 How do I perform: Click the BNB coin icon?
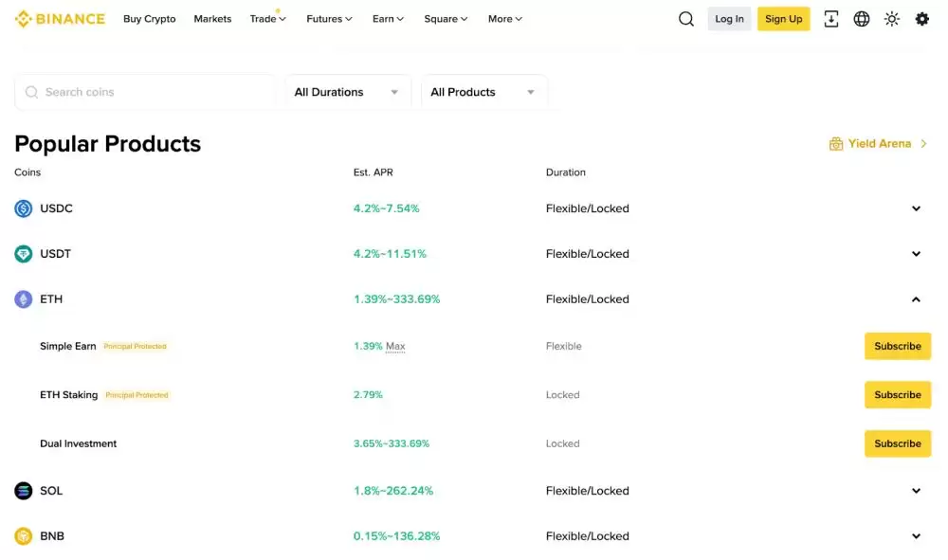[24, 536]
